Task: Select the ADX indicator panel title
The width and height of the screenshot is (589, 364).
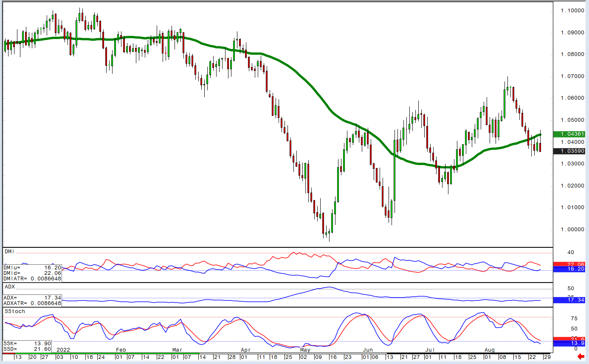Action: [x=10, y=287]
